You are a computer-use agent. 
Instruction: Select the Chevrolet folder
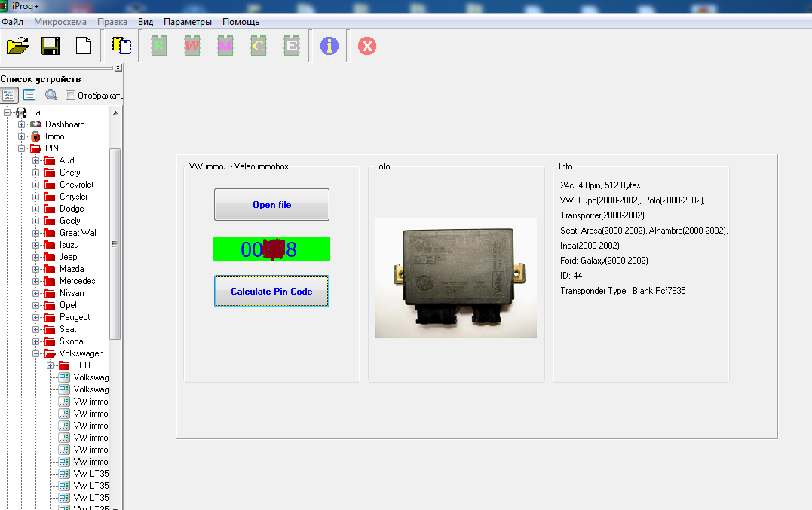coord(77,185)
